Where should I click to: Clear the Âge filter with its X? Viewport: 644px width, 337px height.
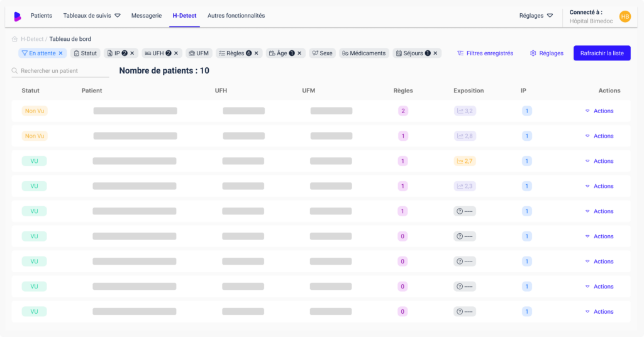tap(299, 53)
